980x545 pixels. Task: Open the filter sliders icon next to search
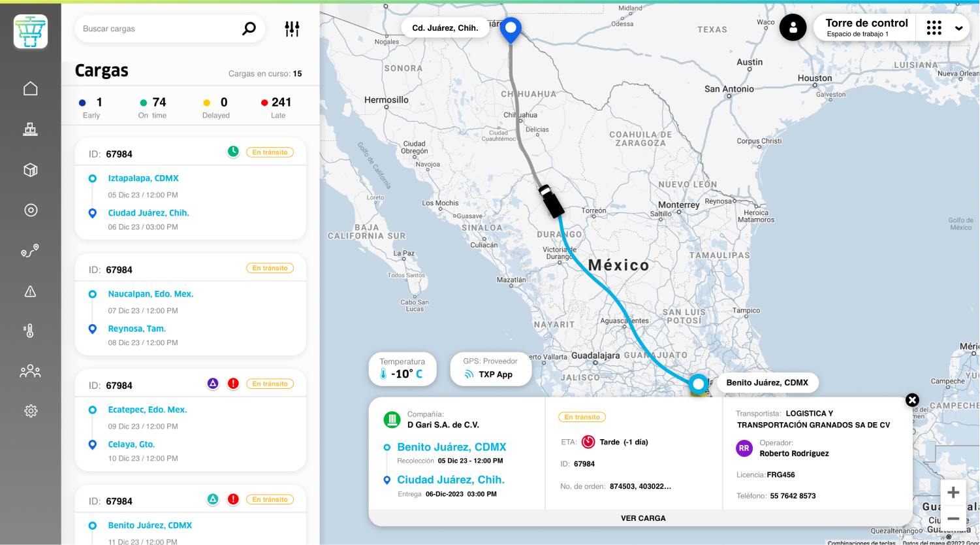[x=292, y=29]
